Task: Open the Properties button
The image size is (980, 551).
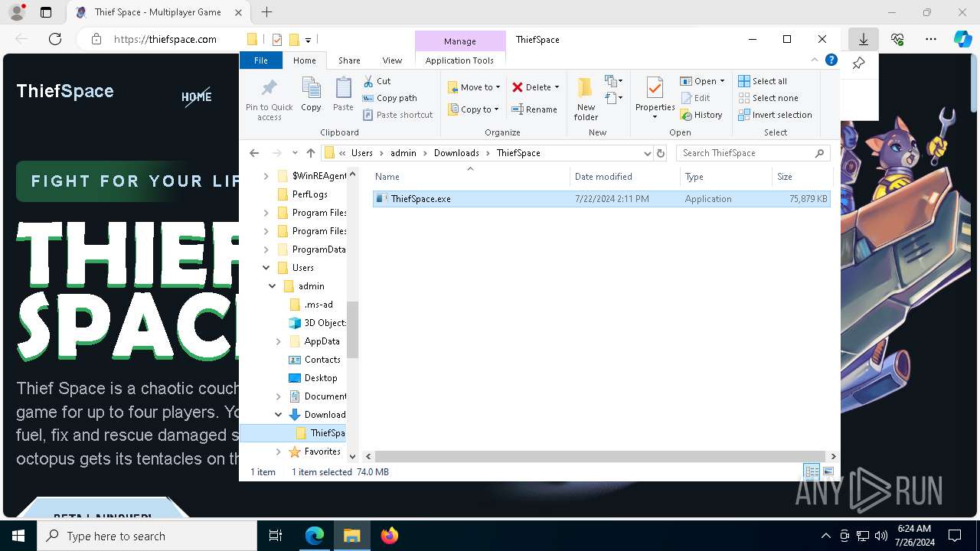Action: tap(655, 99)
